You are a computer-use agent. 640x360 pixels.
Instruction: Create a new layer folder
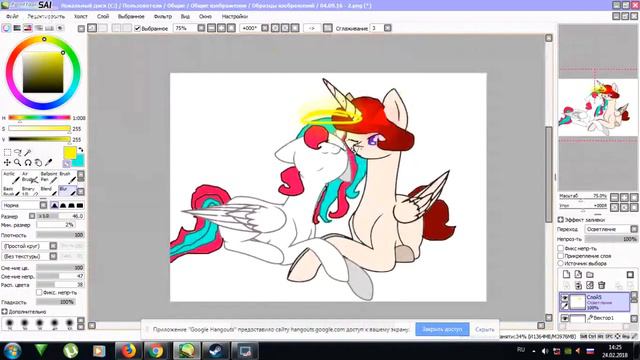click(x=590, y=274)
